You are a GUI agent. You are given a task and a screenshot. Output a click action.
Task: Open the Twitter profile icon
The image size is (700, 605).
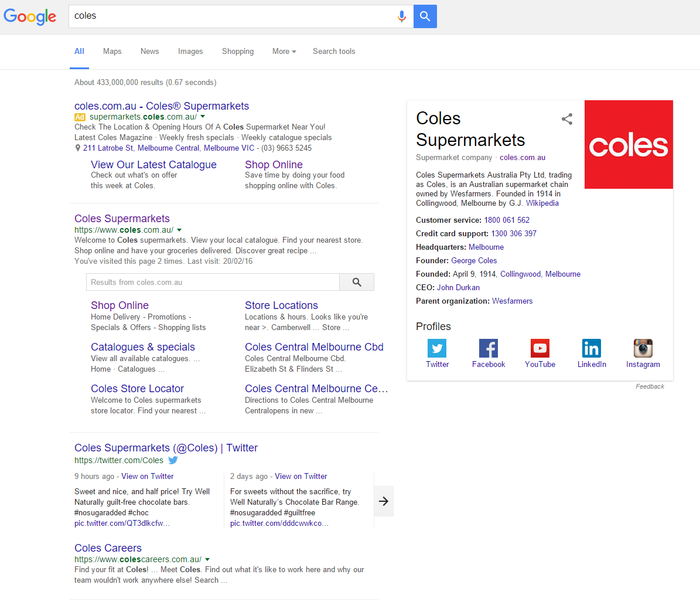pos(437,348)
